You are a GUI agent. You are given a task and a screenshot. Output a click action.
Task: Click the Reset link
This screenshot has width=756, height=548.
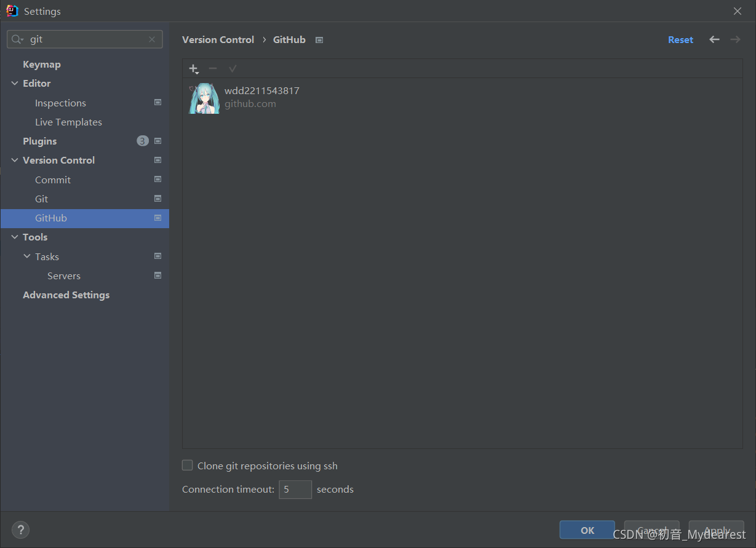coord(680,39)
